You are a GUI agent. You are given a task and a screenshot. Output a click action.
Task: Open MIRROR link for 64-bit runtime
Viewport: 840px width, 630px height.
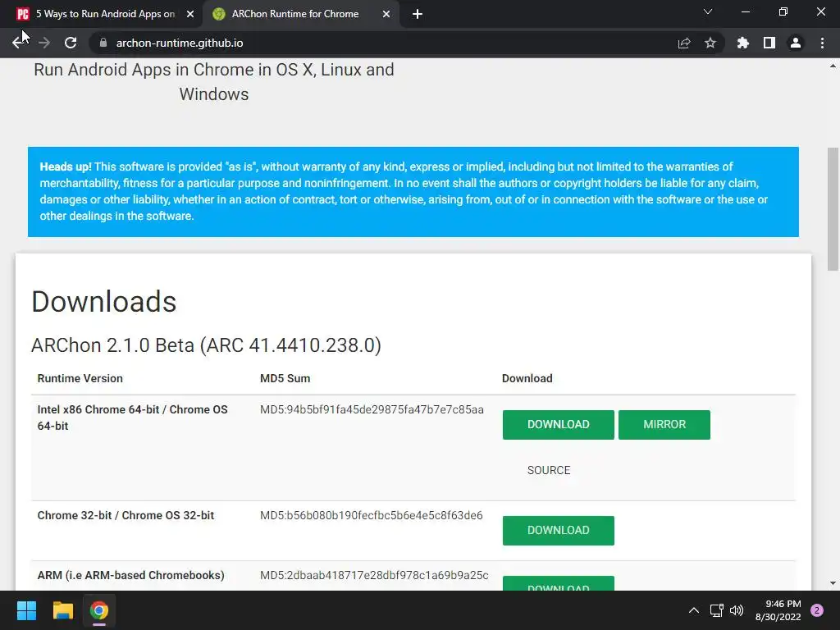(664, 425)
